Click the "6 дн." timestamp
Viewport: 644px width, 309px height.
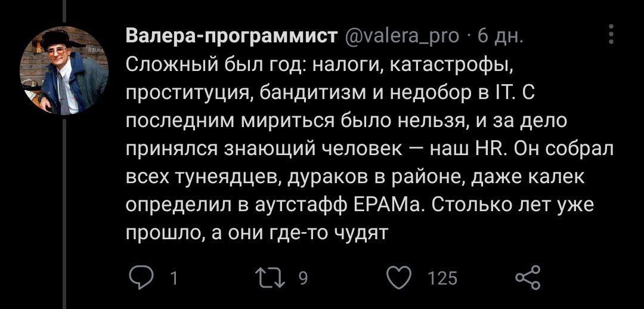pos(493,36)
